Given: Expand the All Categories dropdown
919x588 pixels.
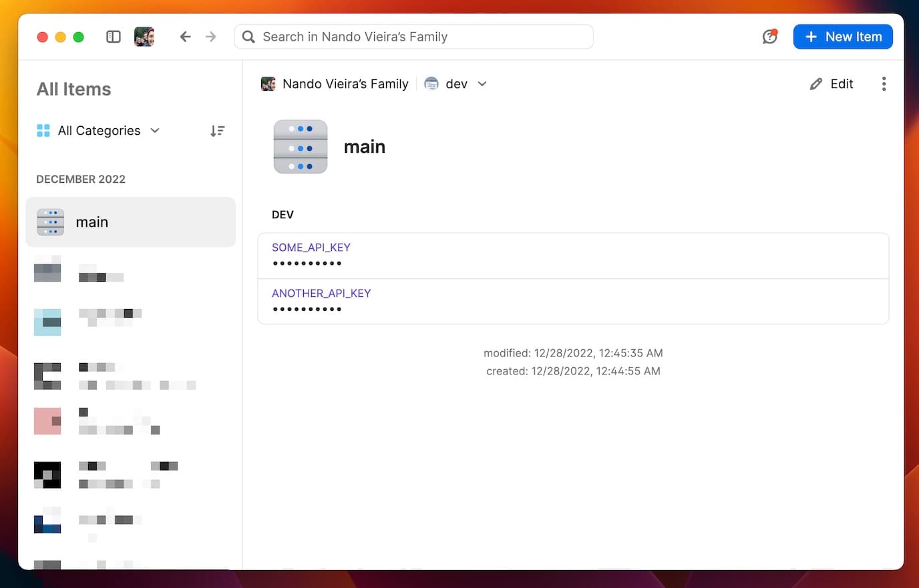Looking at the screenshot, I should click(99, 131).
